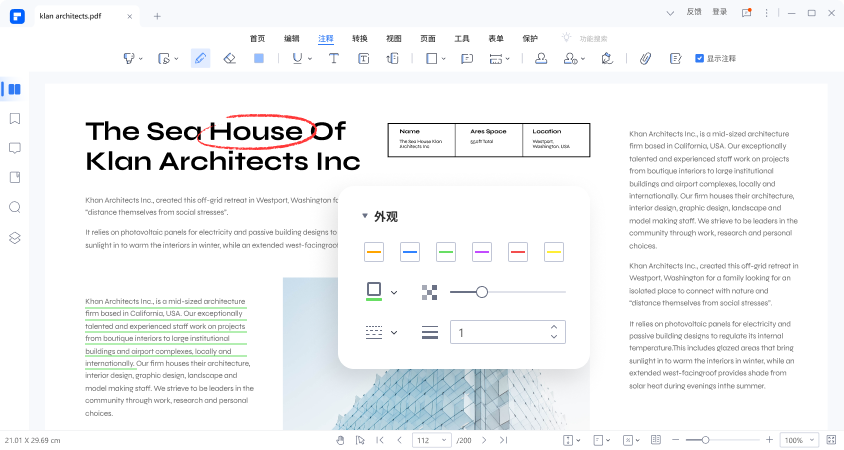The image size is (844, 450).
Task: Switch to the 转换 tab
Action: pos(360,38)
